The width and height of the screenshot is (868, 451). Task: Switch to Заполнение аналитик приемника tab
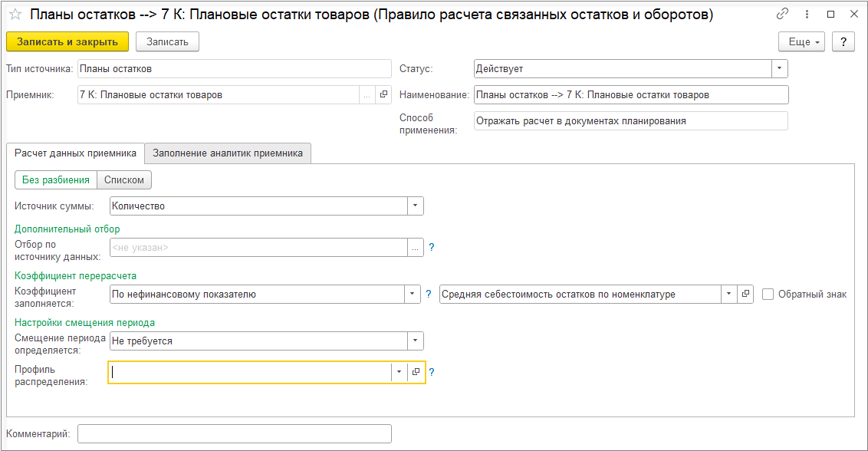click(x=228, y=153)
